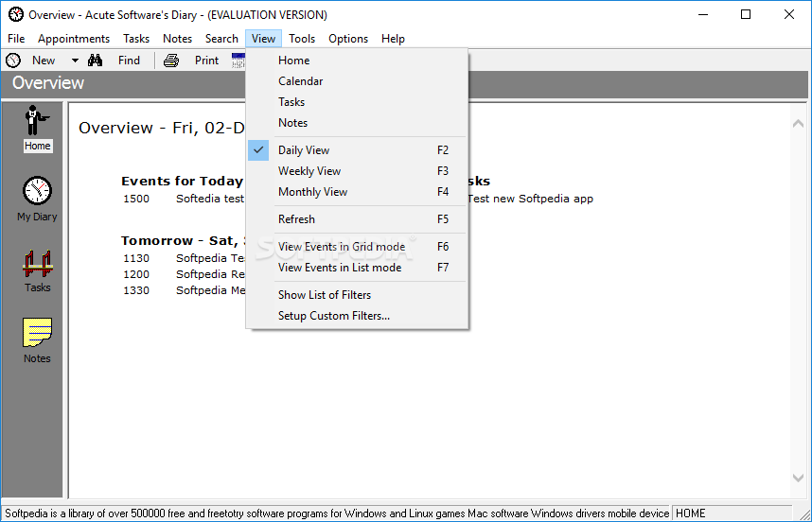Click the New toolbar button label
Image resolution: width=812 pixels, height=522 pixels.
click(x=44, y=61)
